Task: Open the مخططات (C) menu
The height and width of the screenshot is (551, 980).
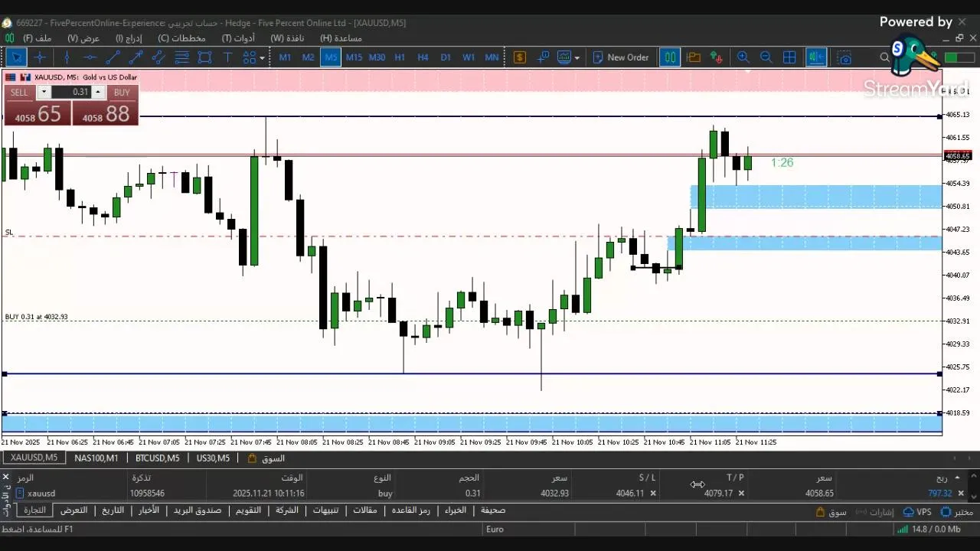Action: click(x=181, y=38)
